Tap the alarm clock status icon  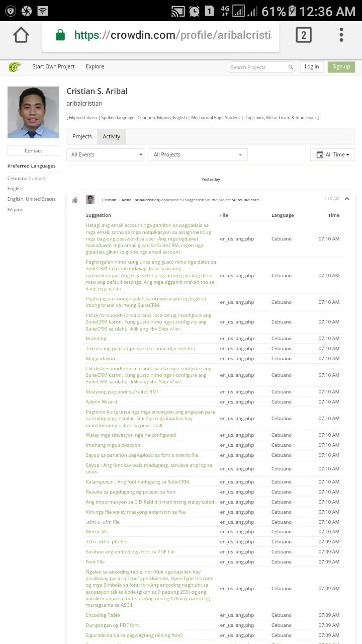[x=194, y=11]
